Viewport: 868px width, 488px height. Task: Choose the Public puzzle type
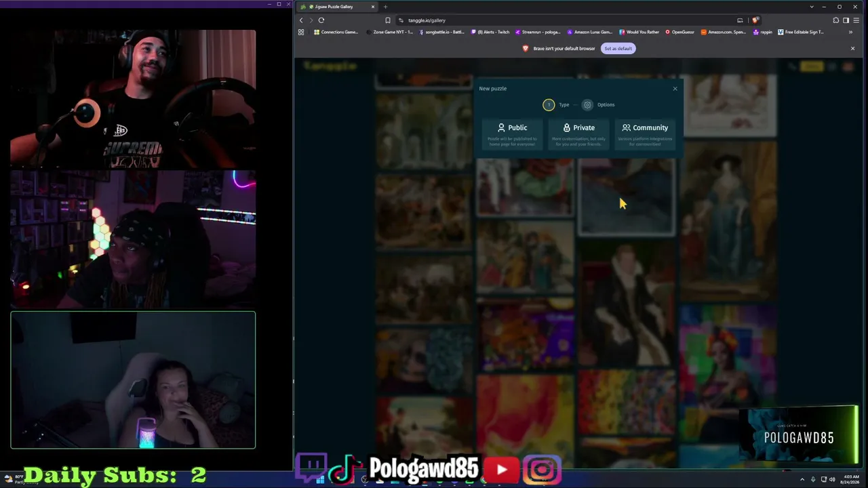coord(512,134)
